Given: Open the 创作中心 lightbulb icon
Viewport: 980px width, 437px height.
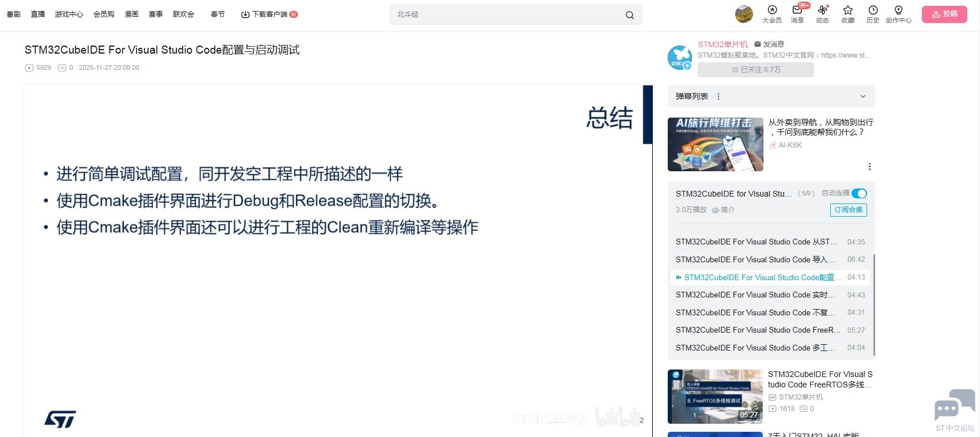Looking at the screenshot, I should 898,10.
